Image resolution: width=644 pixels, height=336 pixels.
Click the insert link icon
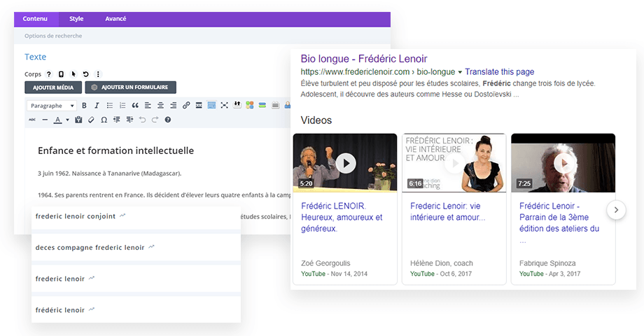click(186, 106)
